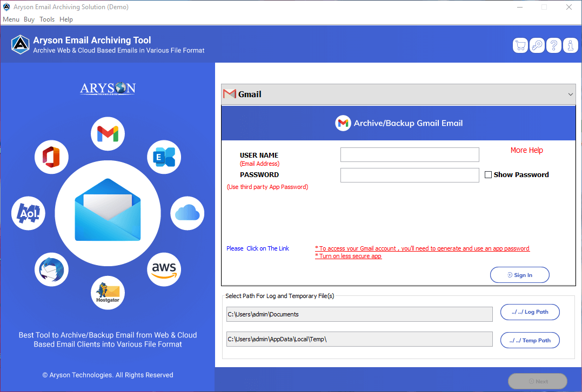This screenshot has width=582, height=392.
Task: Select the Thunderbird icon
Action: click(51, 269)
